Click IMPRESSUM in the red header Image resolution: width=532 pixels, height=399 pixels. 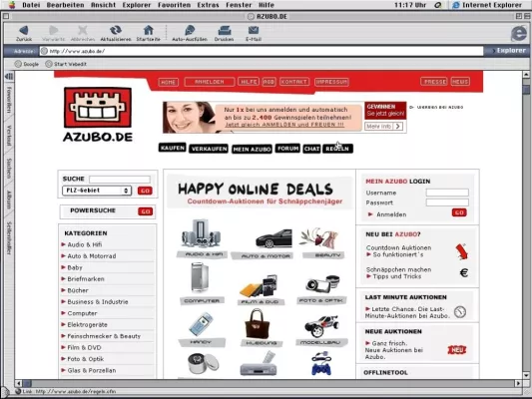(x=331, y=82)
